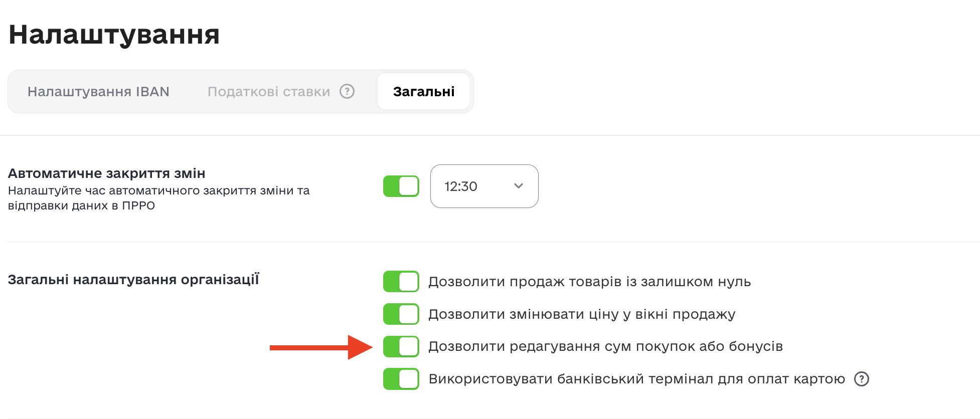Expand the time dropdown chevron arrow
The height and width of the screenshot is (419, 980).
[x=519, y=186]
